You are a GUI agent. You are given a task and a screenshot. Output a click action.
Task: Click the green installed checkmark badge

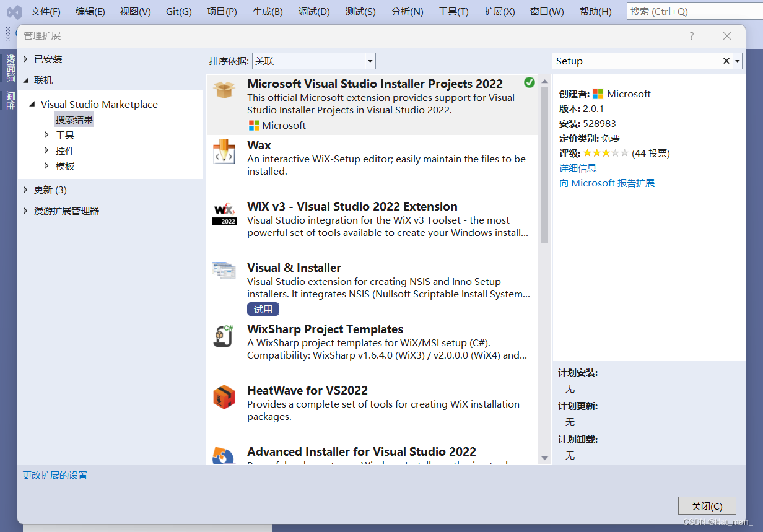(529, 81)
